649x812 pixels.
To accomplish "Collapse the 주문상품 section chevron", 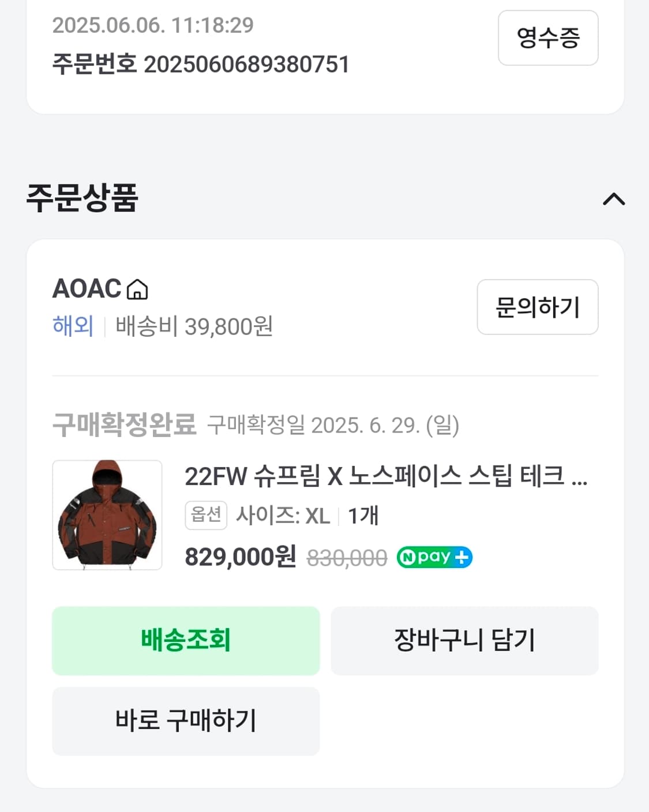I will tap(613, 199).
